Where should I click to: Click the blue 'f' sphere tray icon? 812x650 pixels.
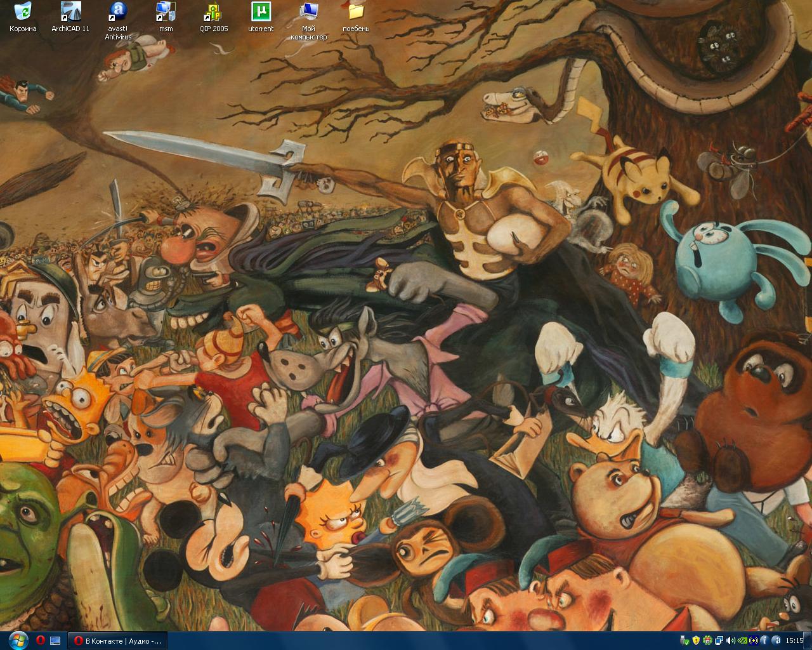pyautogui.click(x=764, y=640)
